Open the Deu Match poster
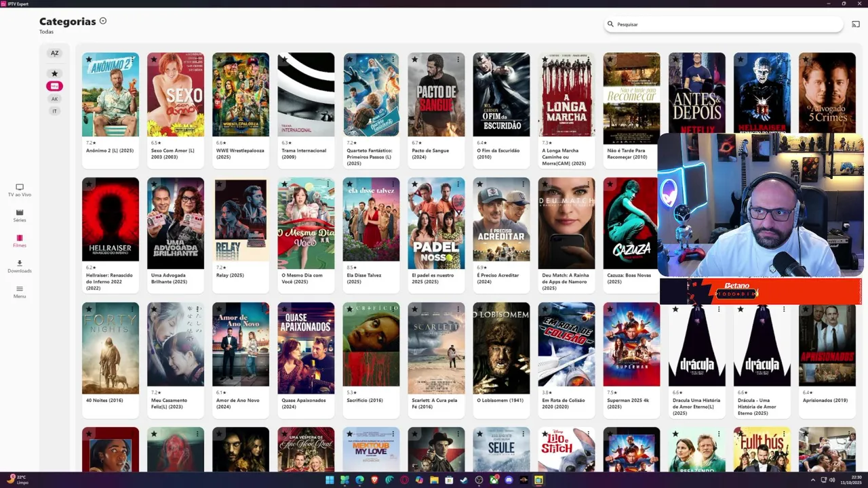Image resolution: width=868 pixels, height=488 pixels. click(566, 223)
